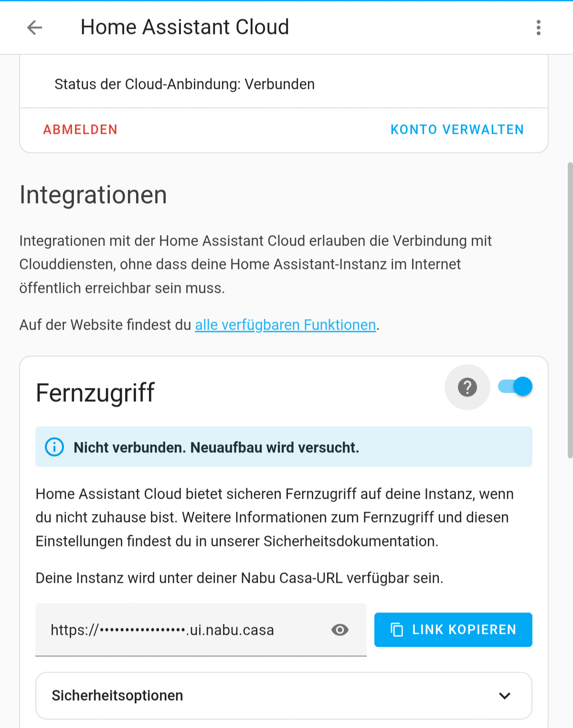The image size is (573, 728).
Task: Follow the 'alle verfügbaren Funktionen' link
Action: 285,325
